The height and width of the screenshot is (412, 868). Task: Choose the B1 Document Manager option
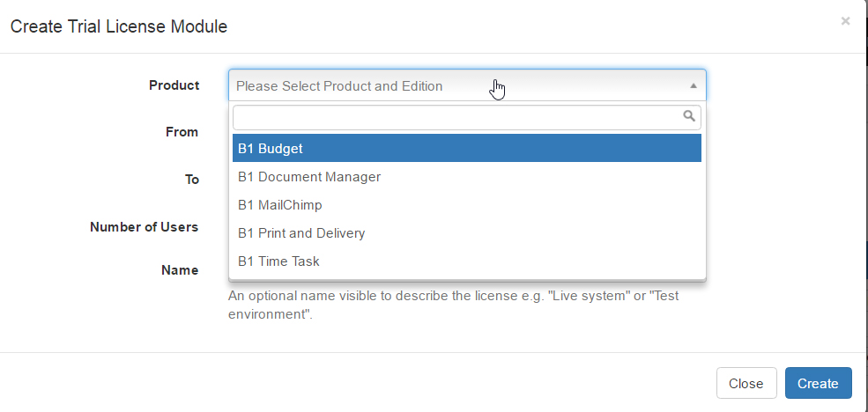pyautogui.click(x=467, y=177)
